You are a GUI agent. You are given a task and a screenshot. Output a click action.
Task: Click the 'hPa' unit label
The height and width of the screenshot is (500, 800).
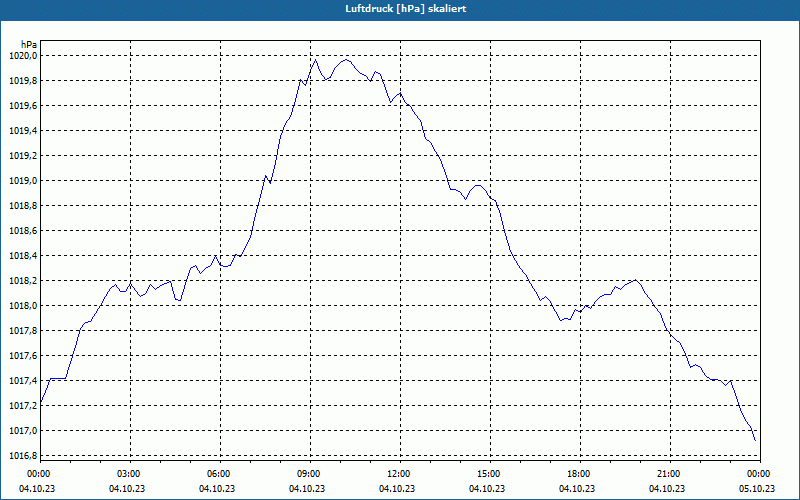[29, 45]
